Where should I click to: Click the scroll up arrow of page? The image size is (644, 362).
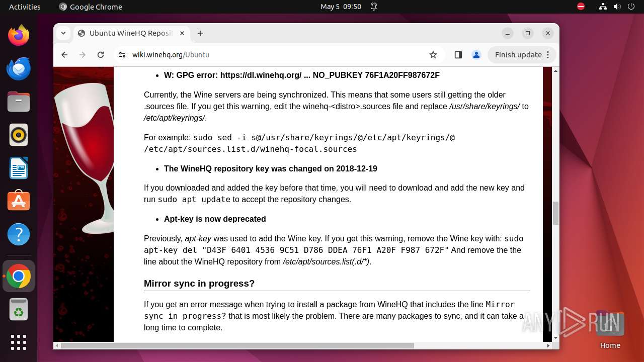(556, 71)
